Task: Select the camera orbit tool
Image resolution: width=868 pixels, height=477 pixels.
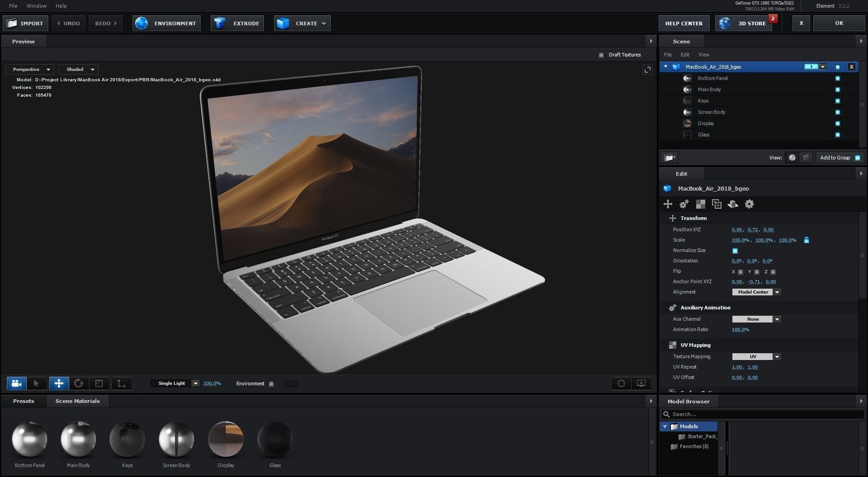Action: tap(17, 383)
